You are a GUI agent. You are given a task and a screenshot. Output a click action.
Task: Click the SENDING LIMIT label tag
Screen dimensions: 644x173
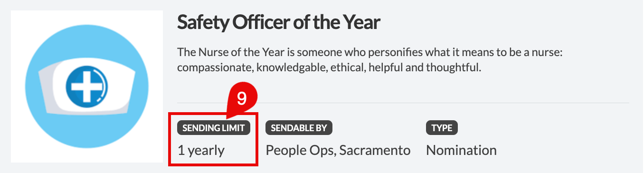(x=214, y=128)
